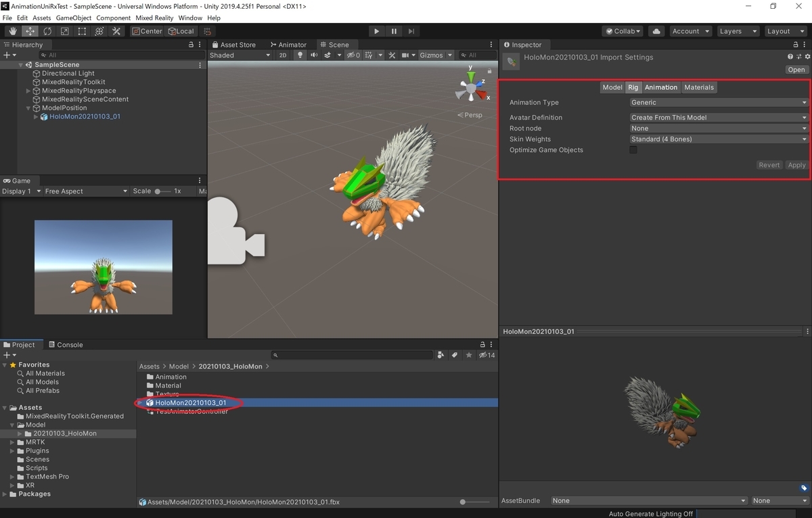Viewport: 812px width, 518px height.
Task: Select the Hand tool
Action: tap(13, 31)
